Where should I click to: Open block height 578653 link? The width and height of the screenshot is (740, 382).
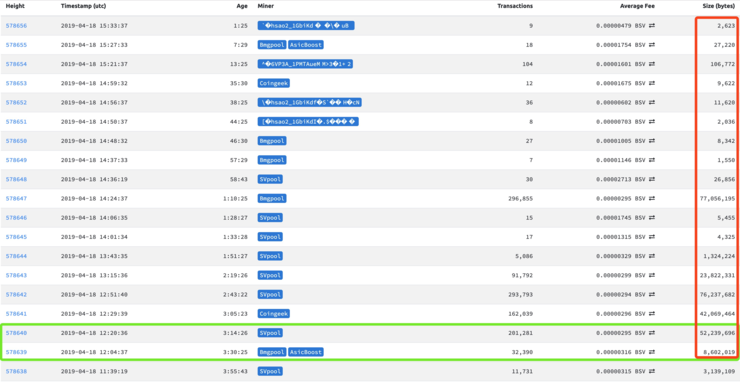(x=16, y=83)
